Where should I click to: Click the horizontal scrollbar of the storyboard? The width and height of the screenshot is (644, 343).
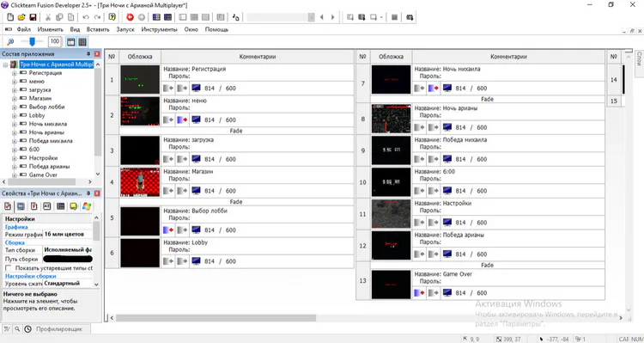tap(216, 318)
